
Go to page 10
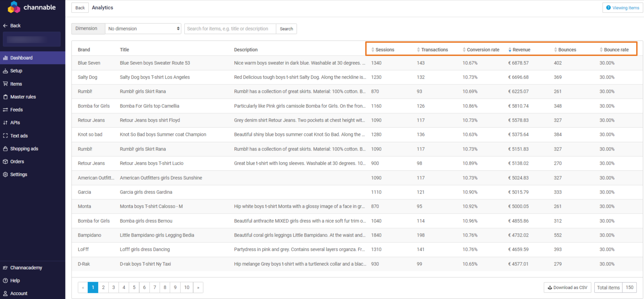pyautogui.click(x=187, y=287)
